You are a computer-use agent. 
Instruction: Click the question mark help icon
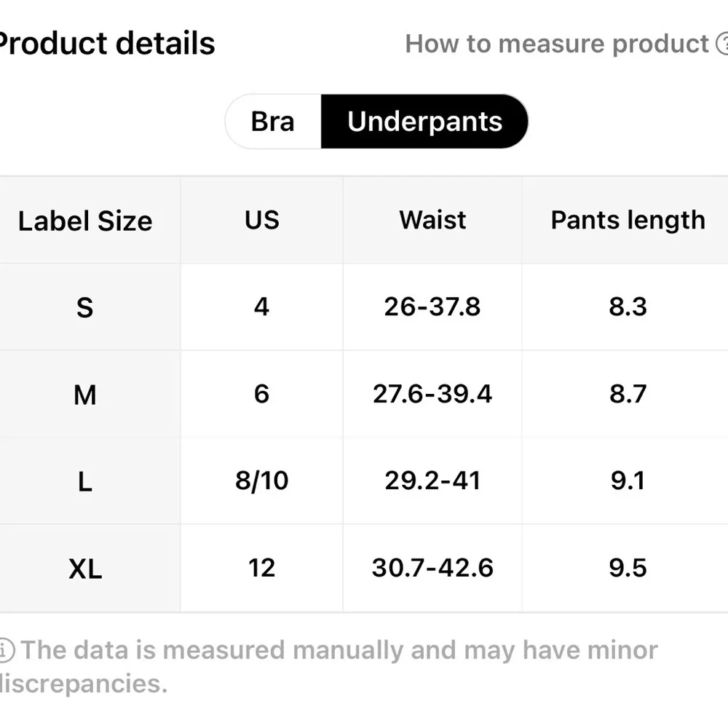click(721, 44)
